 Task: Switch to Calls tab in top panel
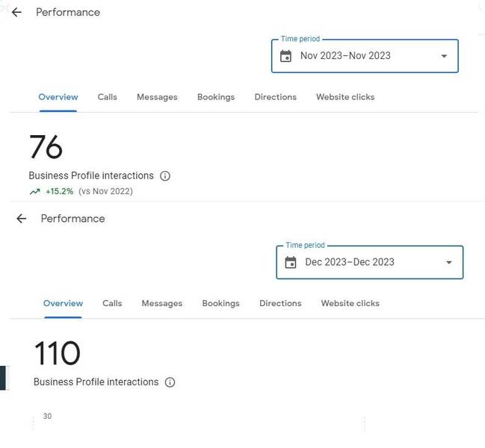[x=108, y=97]
